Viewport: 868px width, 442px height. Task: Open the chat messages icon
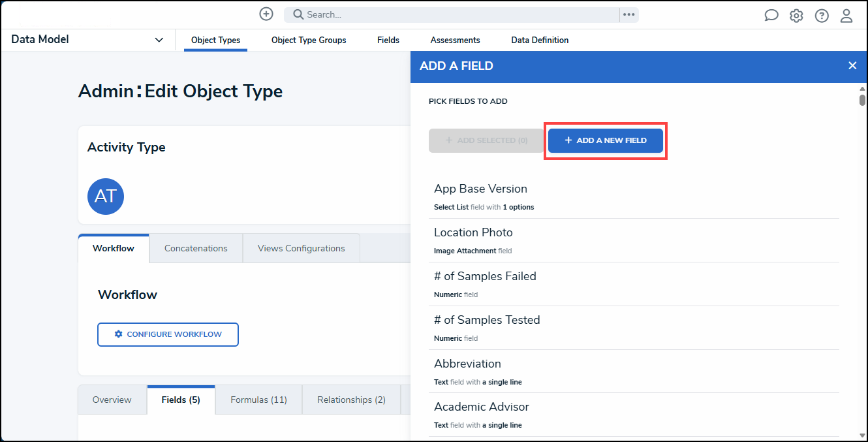(771, 16)
